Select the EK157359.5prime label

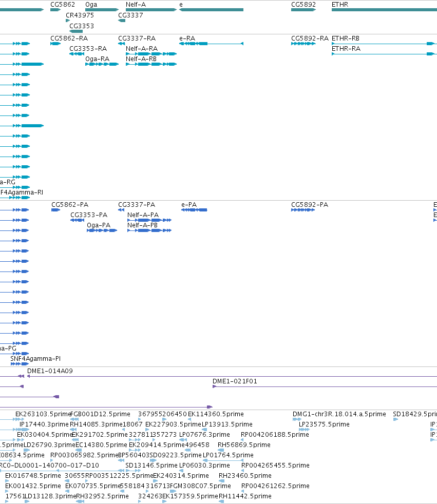[x=191, y=496]
